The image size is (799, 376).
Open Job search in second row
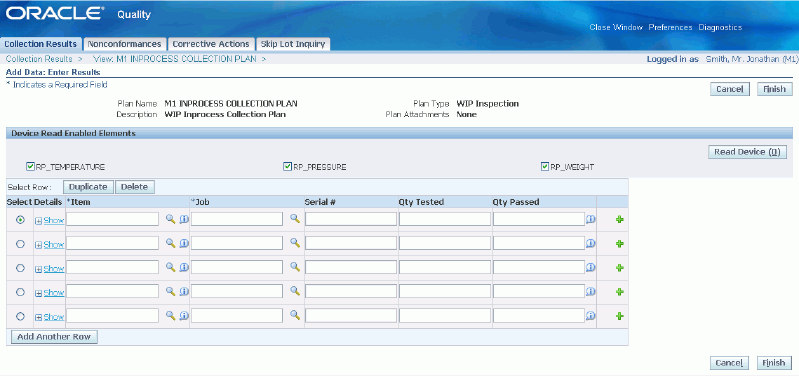[295, 243]
